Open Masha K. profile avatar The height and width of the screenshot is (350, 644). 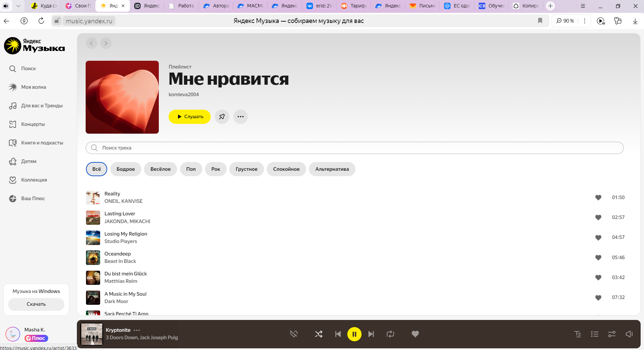(13, 334)
